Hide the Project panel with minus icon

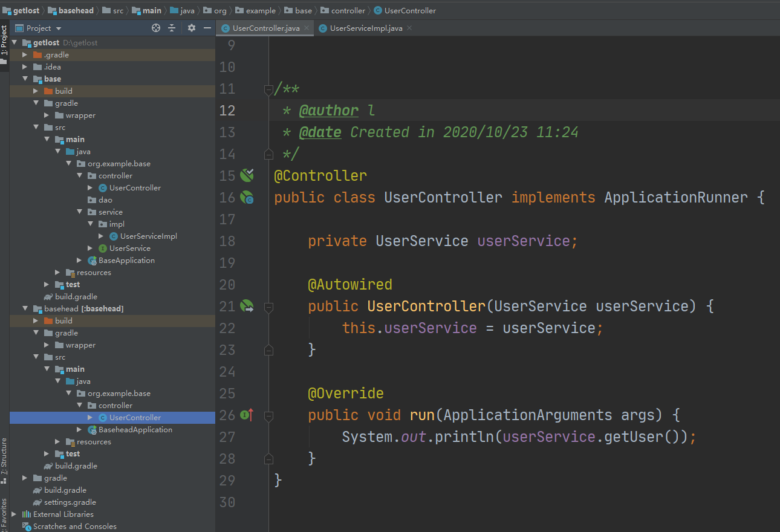[x=207, y=28]
